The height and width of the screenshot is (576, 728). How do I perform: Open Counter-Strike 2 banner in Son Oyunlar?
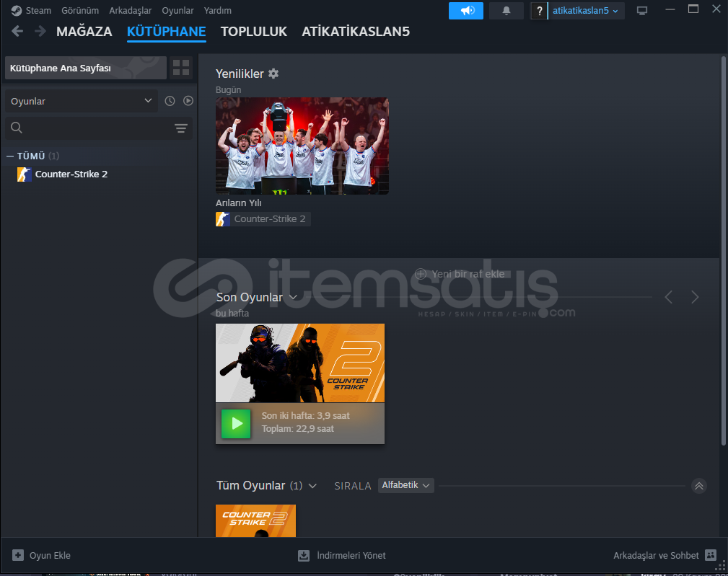(x=300, y=363)
